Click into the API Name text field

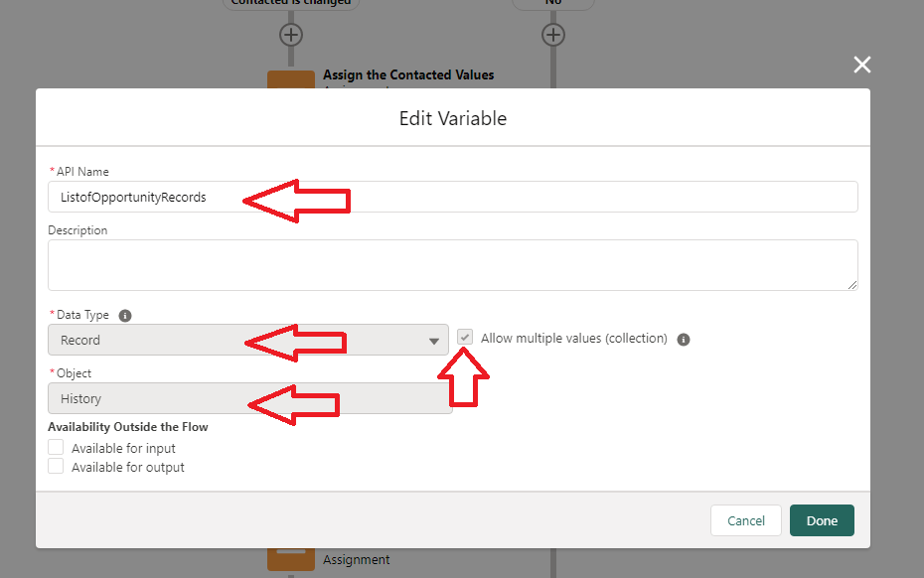point(452,197)
